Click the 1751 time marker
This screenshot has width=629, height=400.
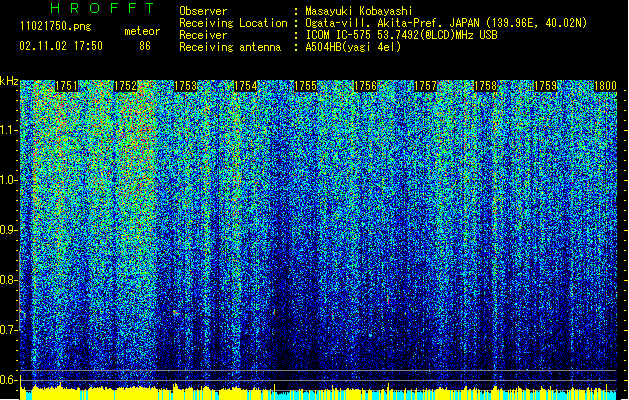click(66, 86)
